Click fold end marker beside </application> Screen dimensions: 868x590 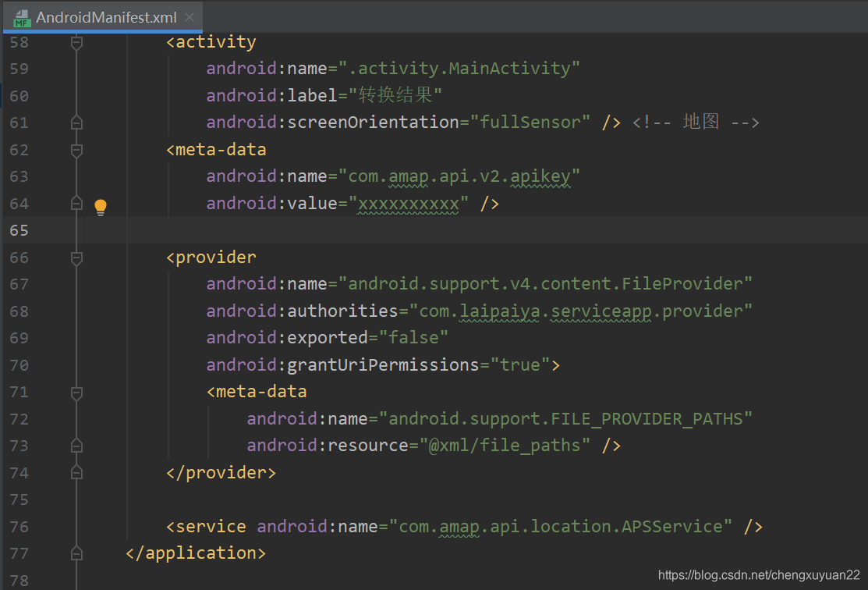pos(77,553)
